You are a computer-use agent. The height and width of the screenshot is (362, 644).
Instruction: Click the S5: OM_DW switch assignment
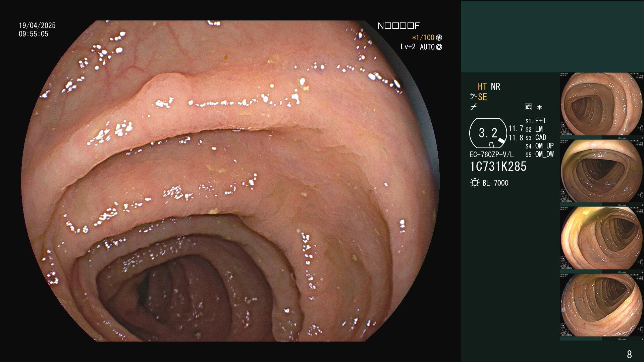point(539,155)
